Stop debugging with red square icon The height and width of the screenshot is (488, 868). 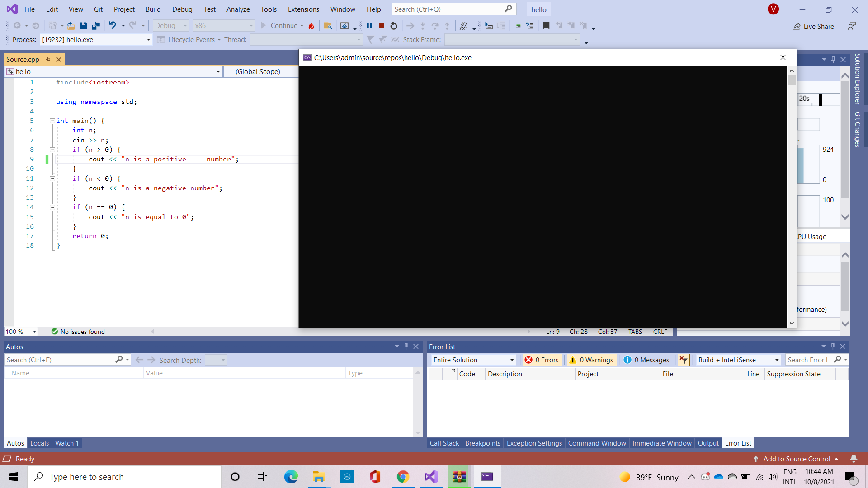[382, 26]
